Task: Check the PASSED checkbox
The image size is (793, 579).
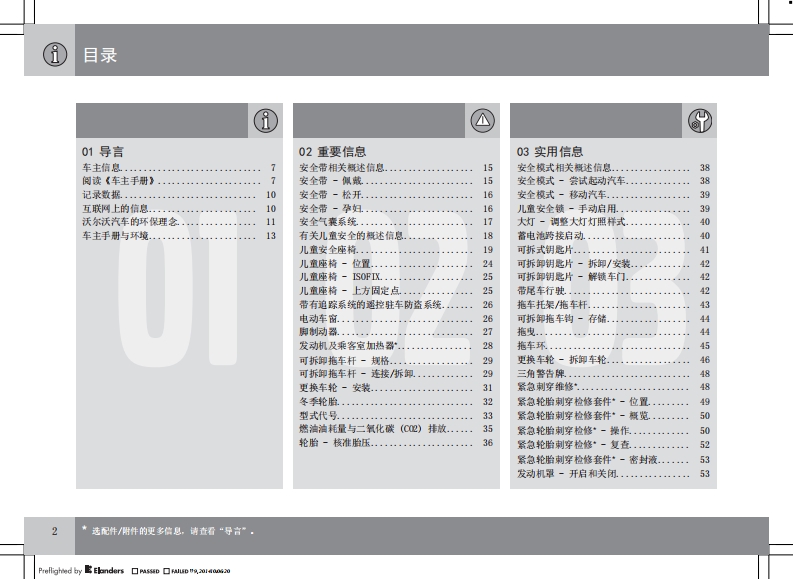Action: 134,571
